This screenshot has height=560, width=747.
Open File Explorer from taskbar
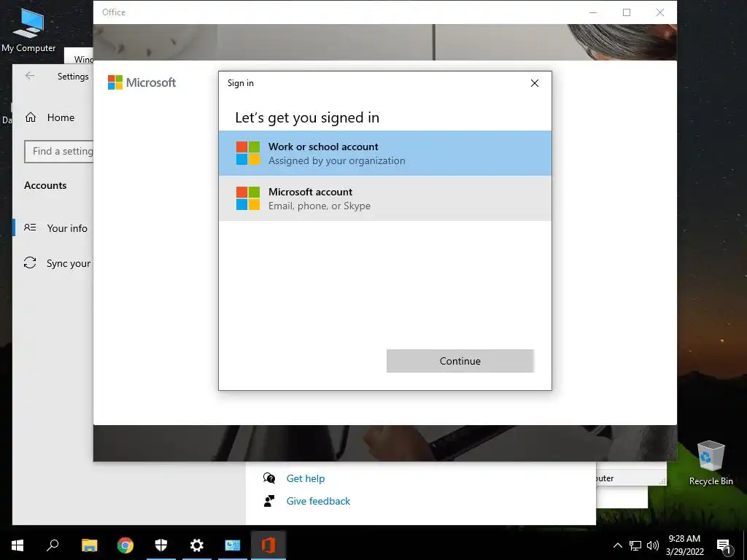pyautogui.click(x=89, y=545)
